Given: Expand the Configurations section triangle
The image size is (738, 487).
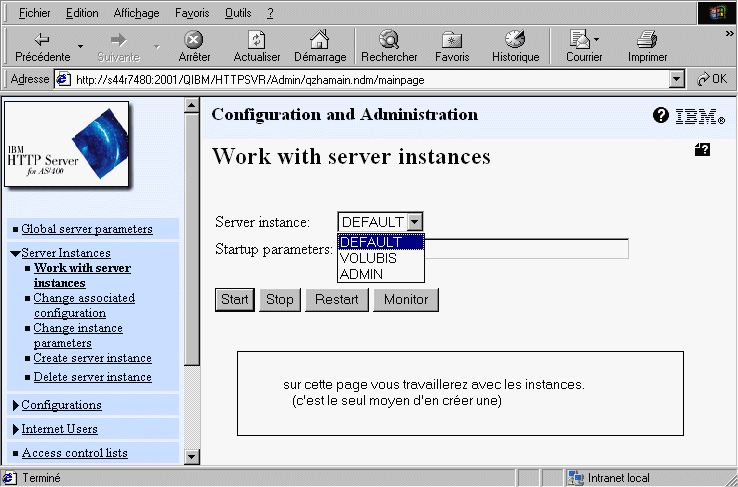Looking at the screenshot, I should click(x=16, y=405).
